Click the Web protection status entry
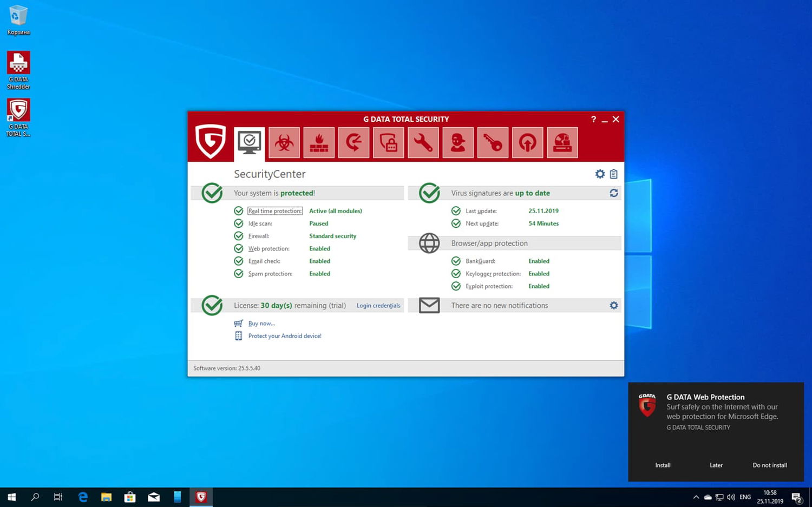This screenshot has width=812, height=507. point(269,248)
